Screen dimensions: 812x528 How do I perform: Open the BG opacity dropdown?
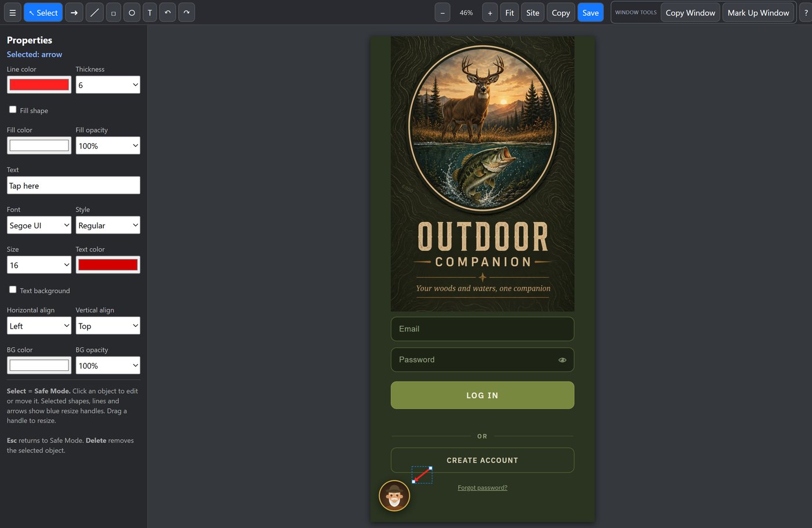coord(108,365)
